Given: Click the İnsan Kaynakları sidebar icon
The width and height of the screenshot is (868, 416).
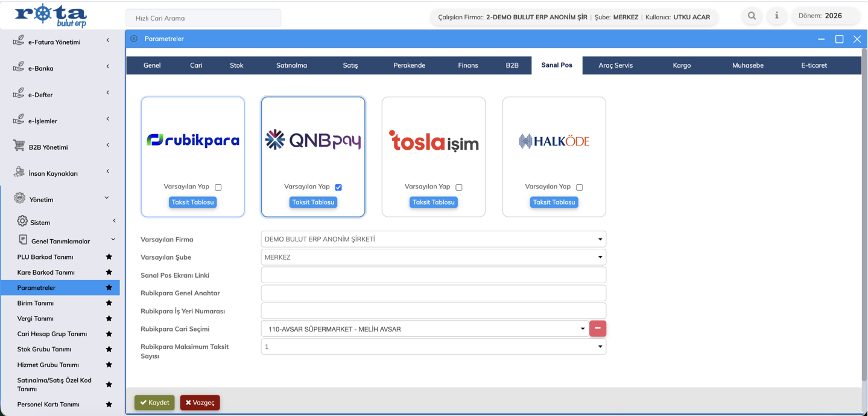Looking at the screenshot, I should tap(19, 173).
